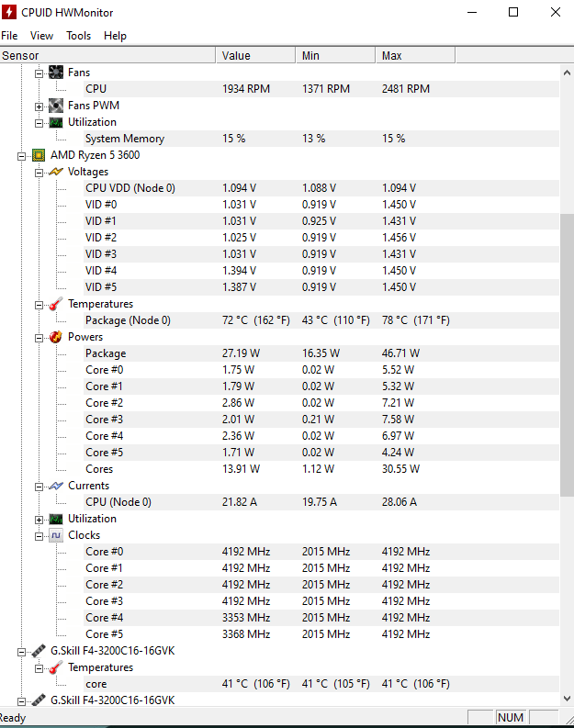Click the AMD Ryzen 5 3600 chip icon
The width and height of the screenshot is (574, 728).
[x=39, y=155]
